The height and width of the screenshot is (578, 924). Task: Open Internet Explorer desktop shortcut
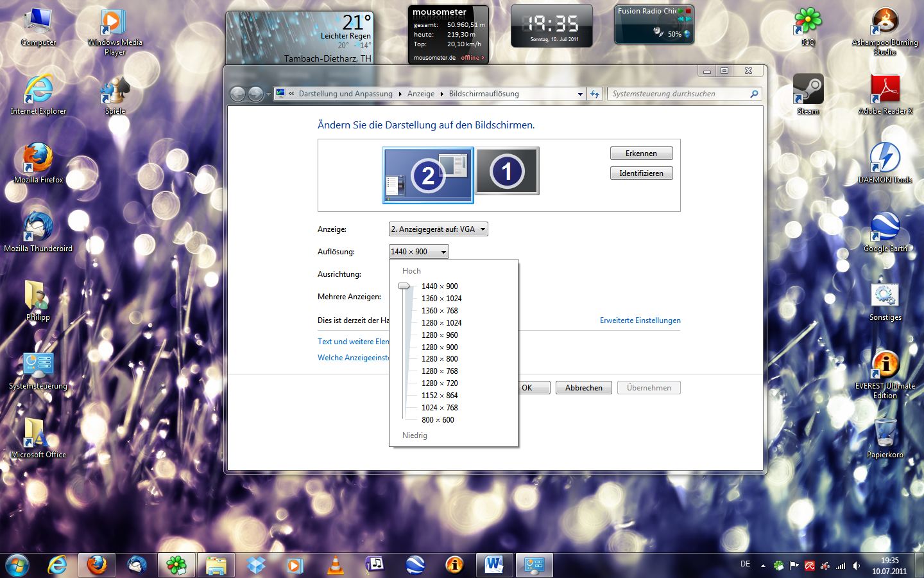tap(38, 94)
